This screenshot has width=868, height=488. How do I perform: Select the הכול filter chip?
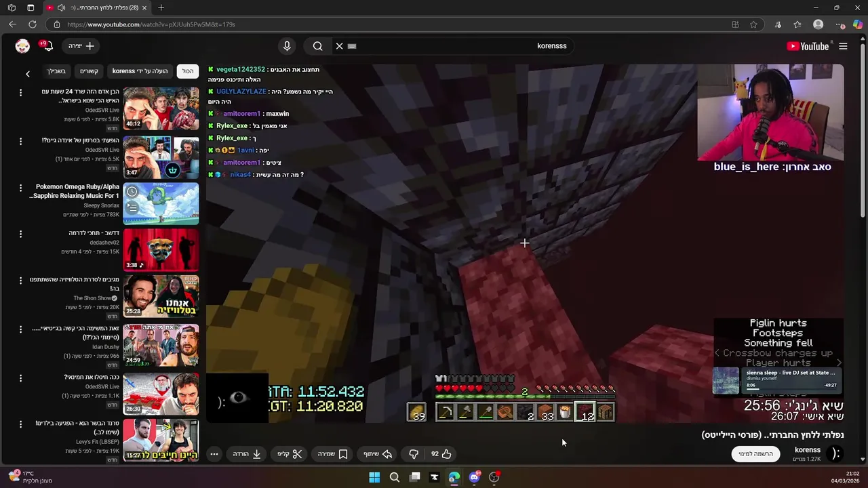coord(188,71)
